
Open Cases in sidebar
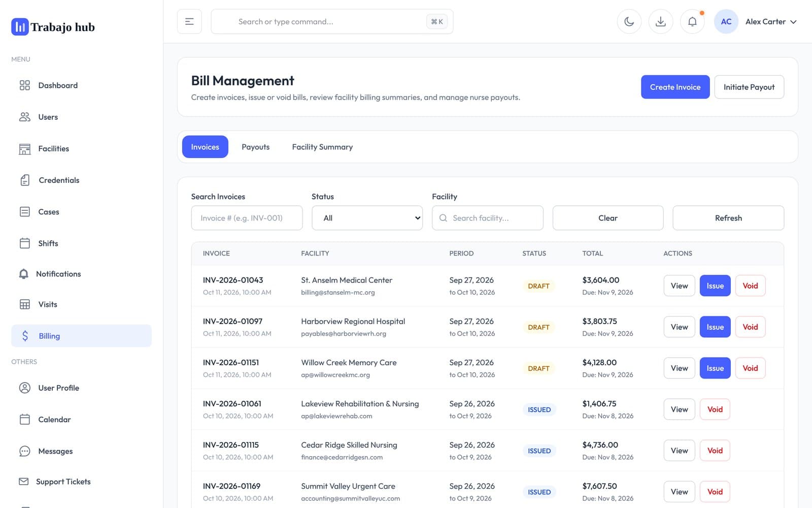[81, 211]
